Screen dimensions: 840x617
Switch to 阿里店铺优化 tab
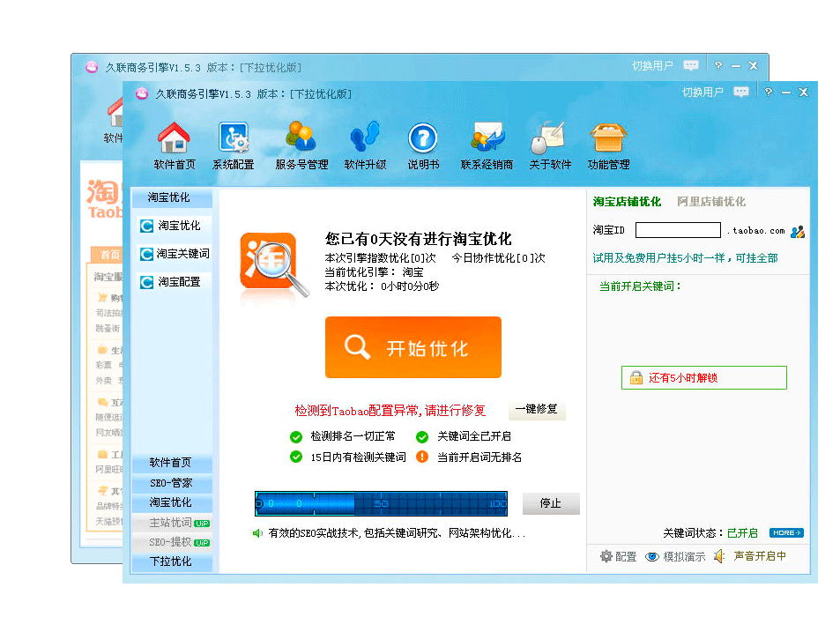711,202
